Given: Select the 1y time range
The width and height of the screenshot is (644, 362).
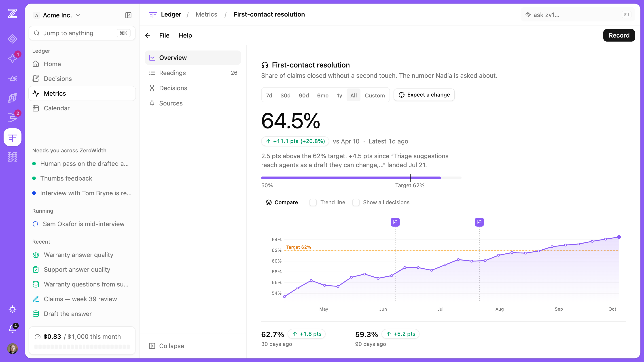Looking at the screenshot, I should click(339, 95).
